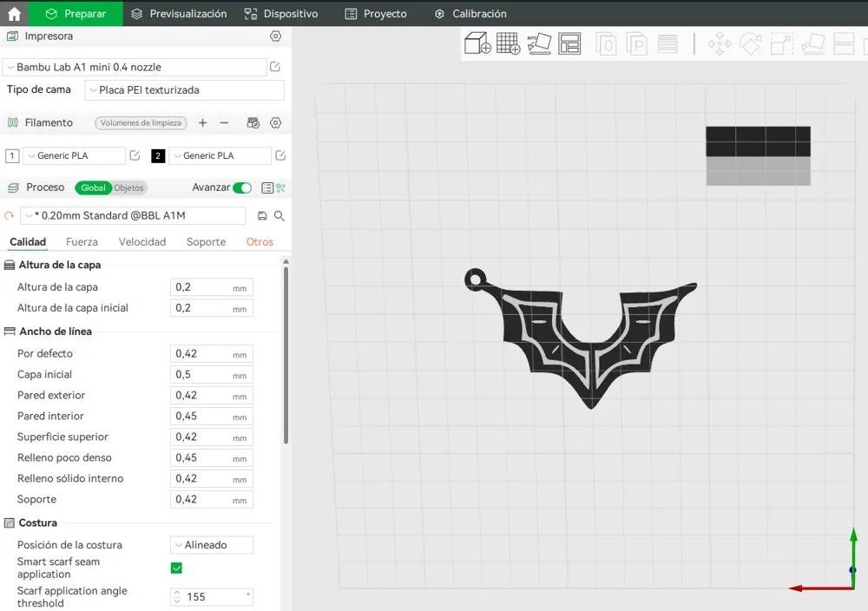The height and width of the screenshot is (611, 868).
Task: Select filament slot number 1 swatch
Action: click(11, 155)
